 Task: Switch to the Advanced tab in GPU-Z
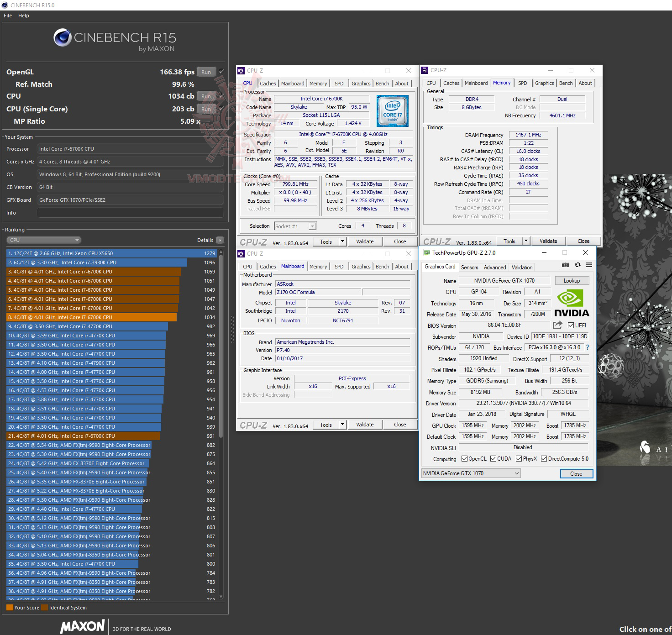coord(495,268)
